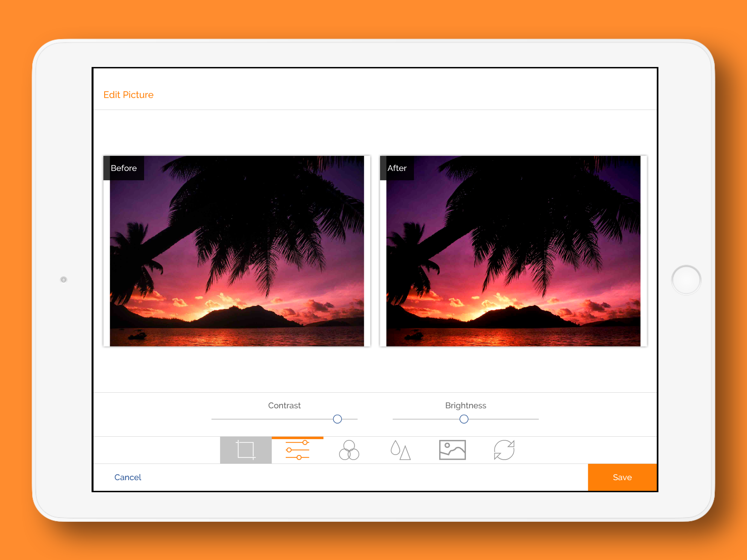Choose the blur and sharpen tool
Image resolution: width=747 pixels, height=560 pixels.
click(401, 450)
